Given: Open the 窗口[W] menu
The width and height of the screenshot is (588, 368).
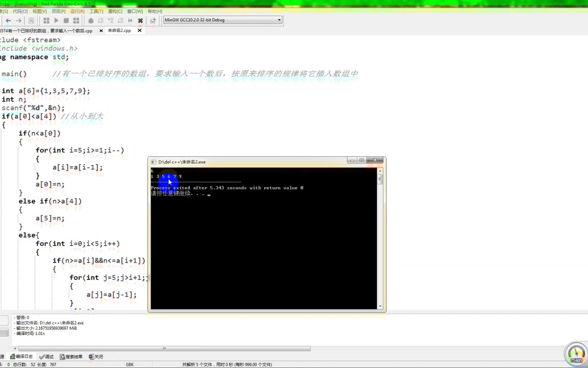Looking at the screenshot, I should click(135, 11).
